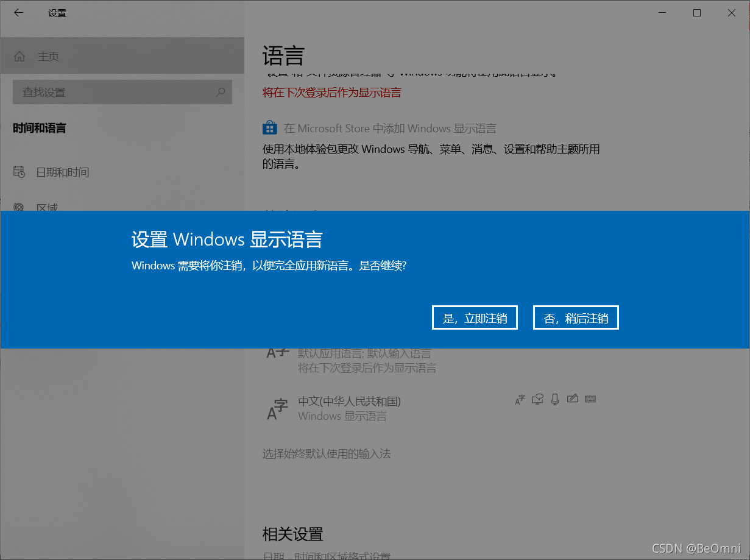Click 默认应用语言; 默认输入语言 text

[364, 353]
